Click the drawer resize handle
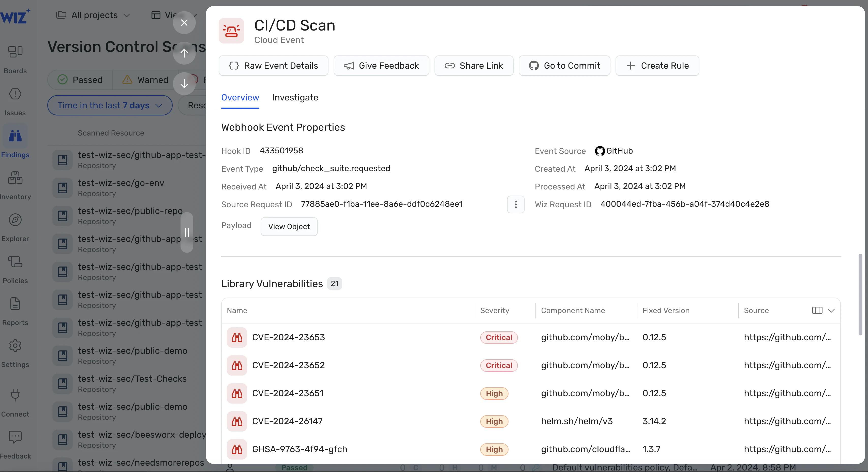Screen dimensions: 868x472 tap(187, 232)
